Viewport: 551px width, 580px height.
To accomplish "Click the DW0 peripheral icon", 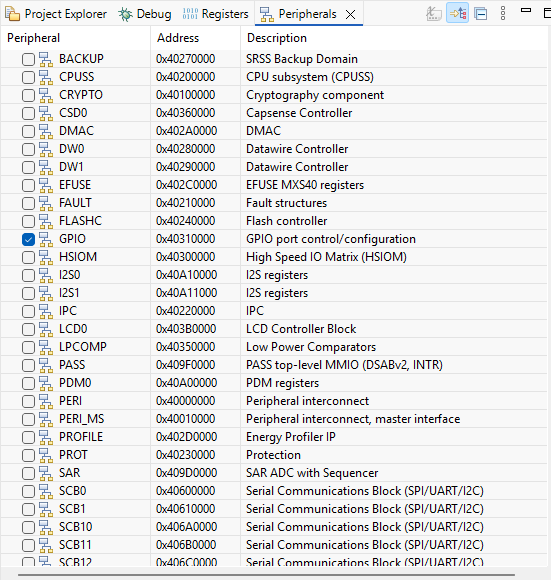I will click(46, 149).
